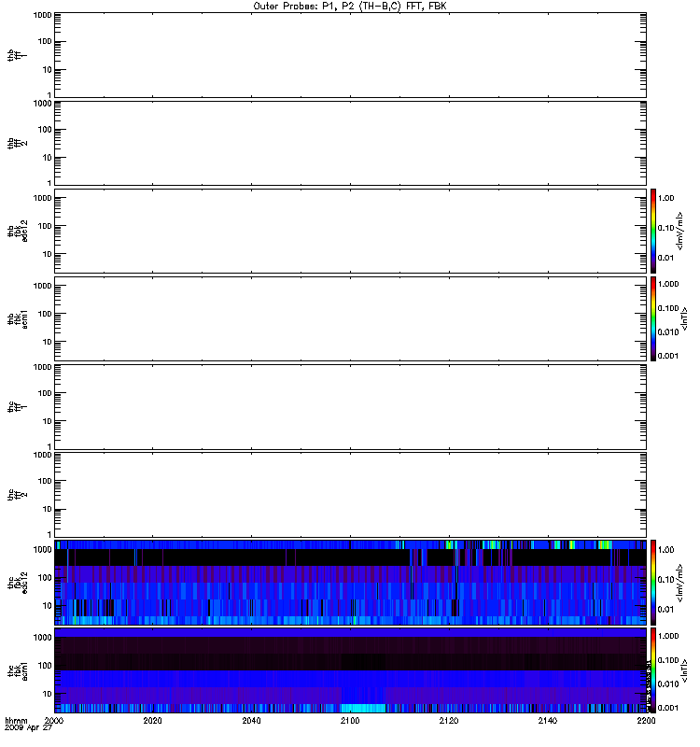Click the 2100 time axis label
The image size is (700, 747).
(x=350, y=720)
